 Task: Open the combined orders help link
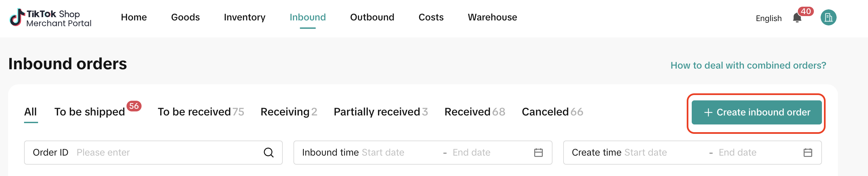[x=748, y=65]
